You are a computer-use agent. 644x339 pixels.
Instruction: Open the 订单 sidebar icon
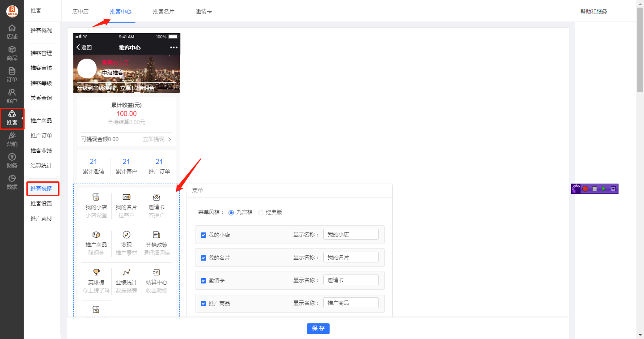(12, 75)
